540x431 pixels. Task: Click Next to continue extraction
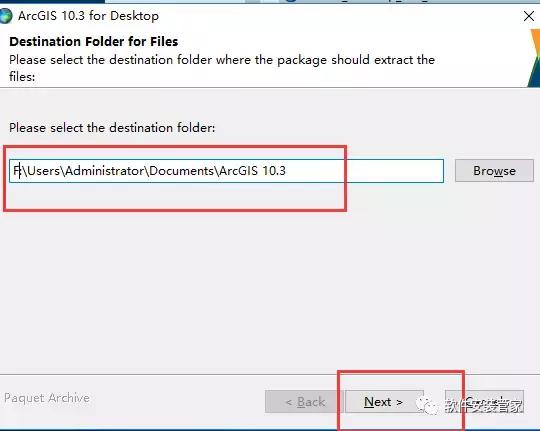(384, 401)
